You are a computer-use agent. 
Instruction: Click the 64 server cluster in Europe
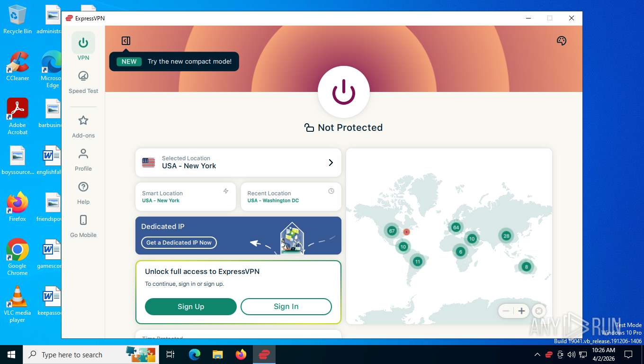click(x=456, y=227)
